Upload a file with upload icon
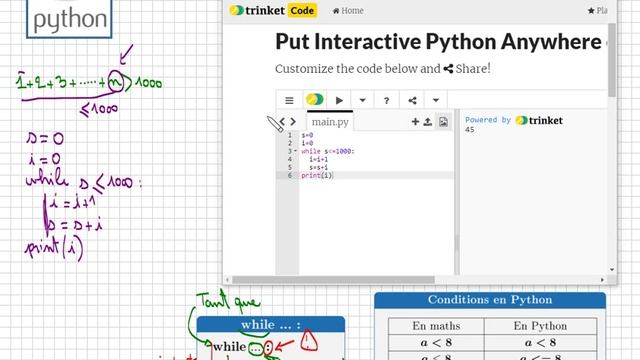The image size is (640, 360). click(427, 122)
